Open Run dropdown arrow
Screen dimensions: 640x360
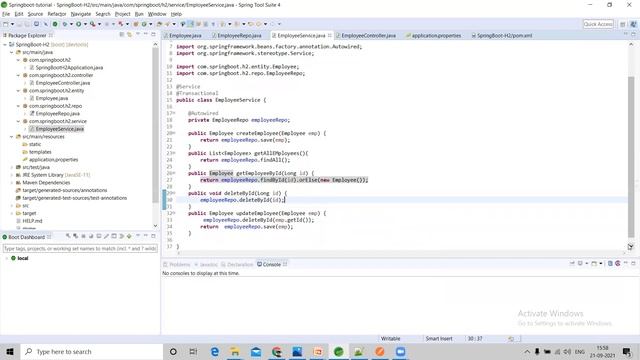click(85, 24)
